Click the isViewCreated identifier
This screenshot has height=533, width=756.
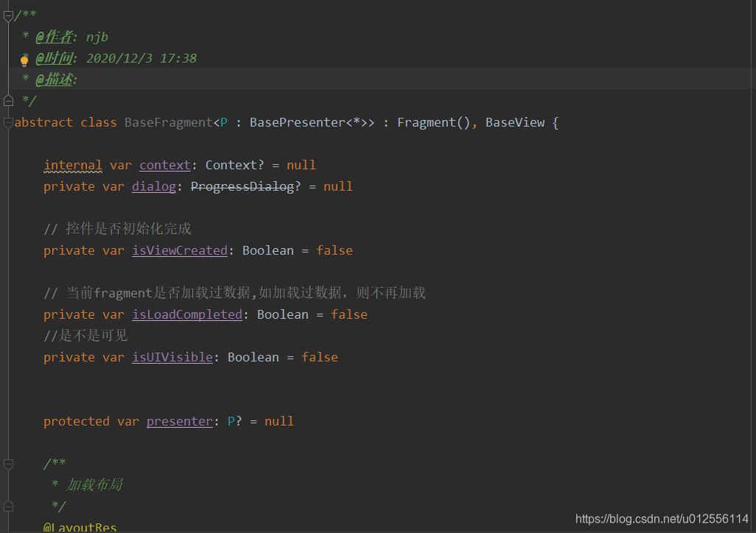[x=179, y=250]
